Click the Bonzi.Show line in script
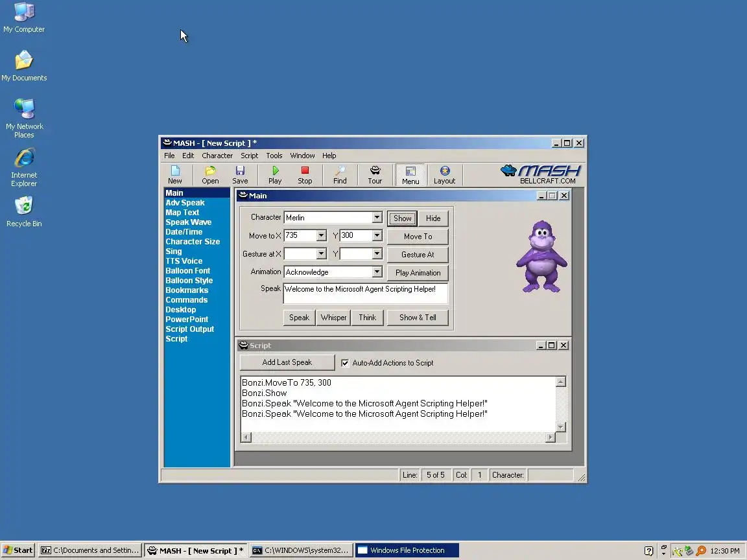747x560 pixels. click(264, 393)
